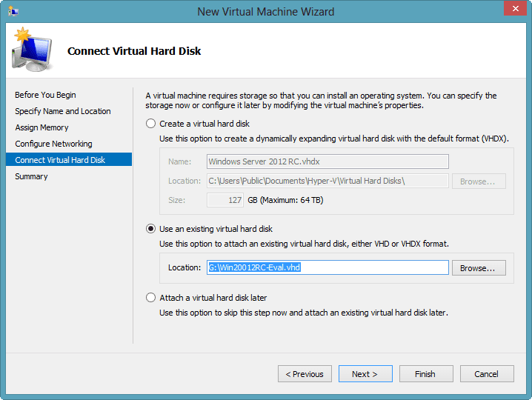Click the virtual hard disk Name field
The width and height of the screenshot is (532, 400).
[327, 161]
